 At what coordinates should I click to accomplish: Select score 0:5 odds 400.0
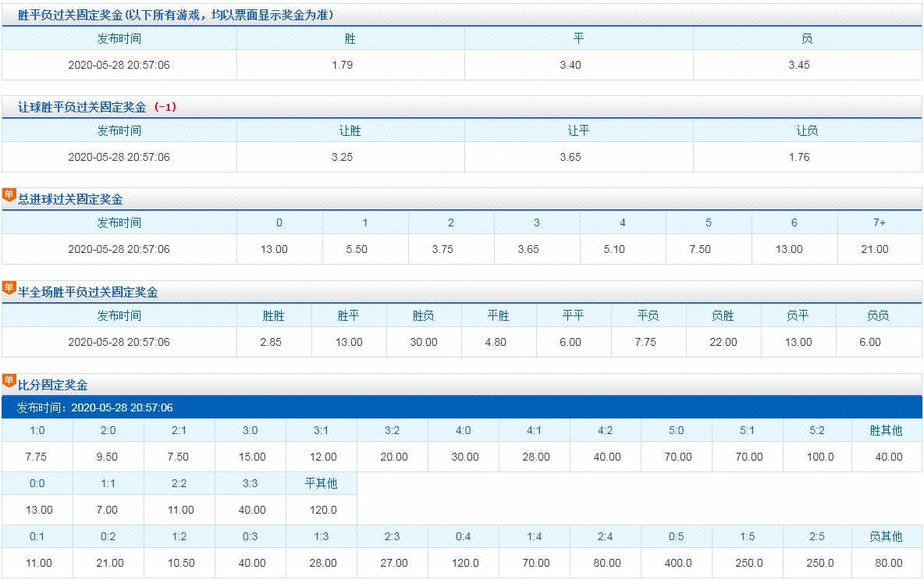(x=677, y=563)
